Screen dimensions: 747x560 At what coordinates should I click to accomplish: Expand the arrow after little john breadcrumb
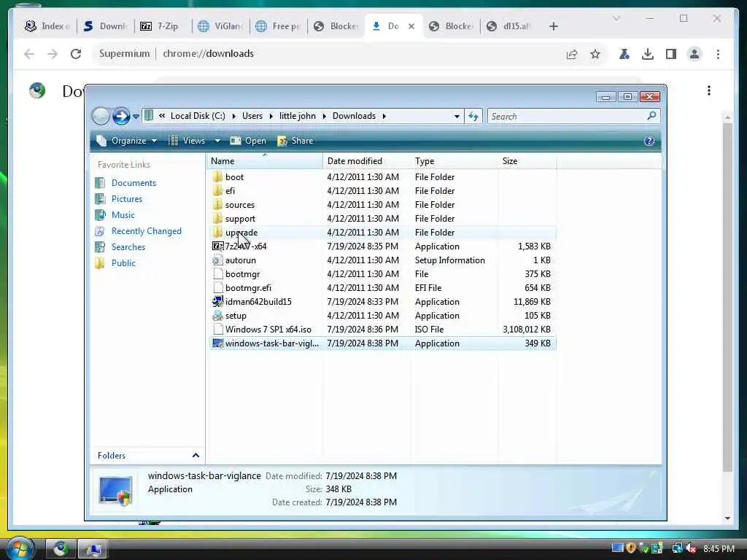pyautogui.click(x=324, y=116)
